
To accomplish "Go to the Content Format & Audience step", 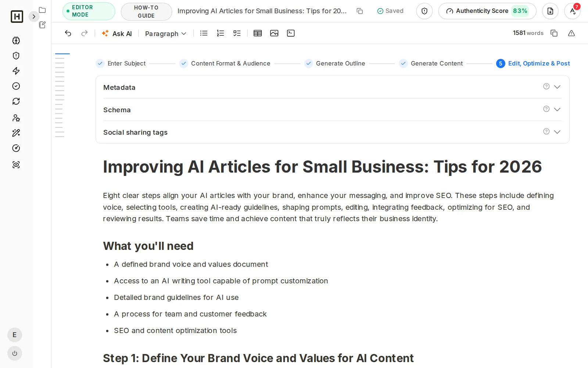I will pos(225,63).
